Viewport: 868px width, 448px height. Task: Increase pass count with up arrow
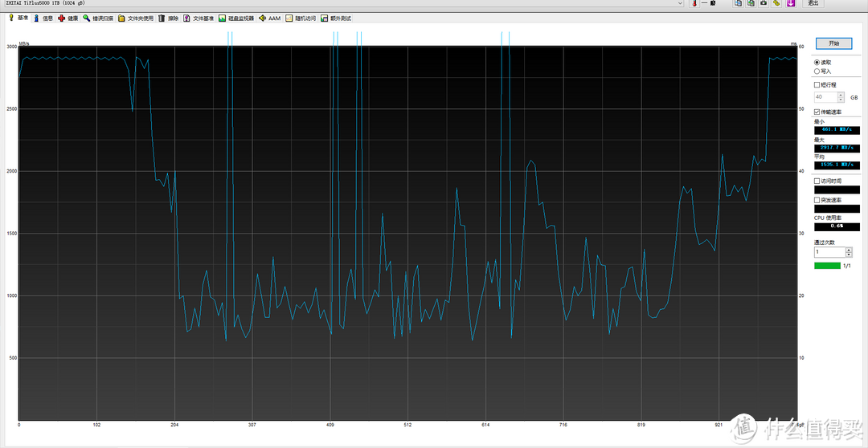pyautogui.click(x=849, y=250)
